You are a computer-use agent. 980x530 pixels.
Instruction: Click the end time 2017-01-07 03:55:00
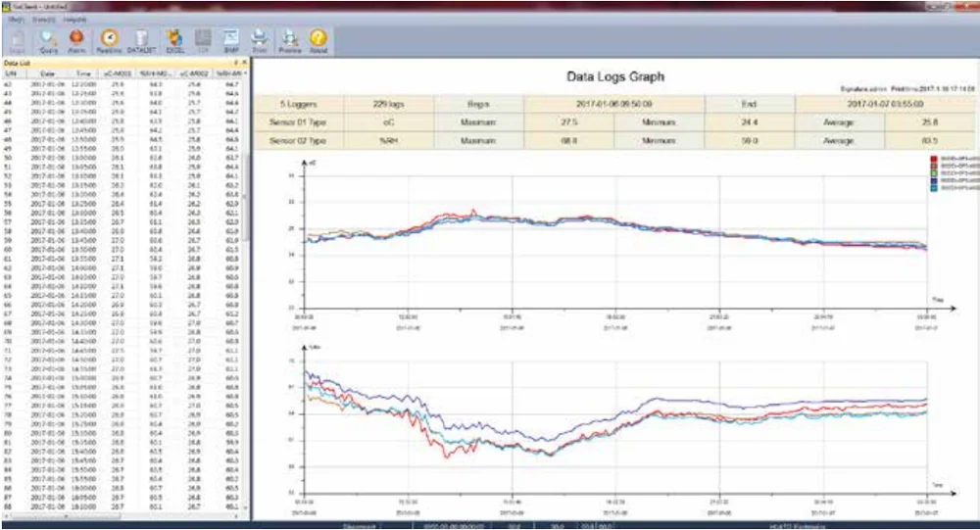[886, 104]
